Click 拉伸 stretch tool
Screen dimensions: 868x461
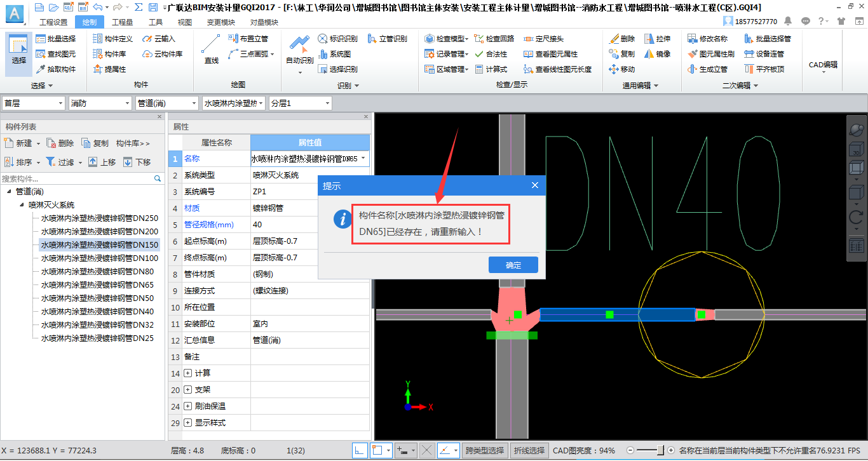click(658, 39)
